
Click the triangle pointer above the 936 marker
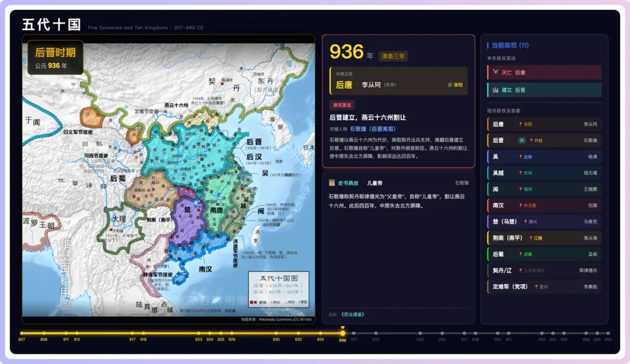(x=342, y=328)
